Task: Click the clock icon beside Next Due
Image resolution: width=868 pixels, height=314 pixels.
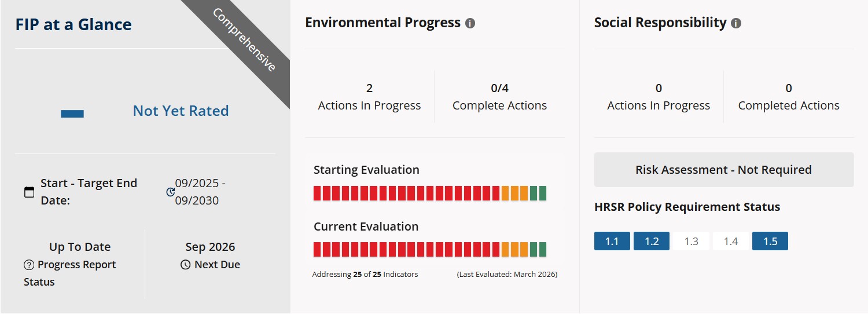Action: tap(185, 265)
